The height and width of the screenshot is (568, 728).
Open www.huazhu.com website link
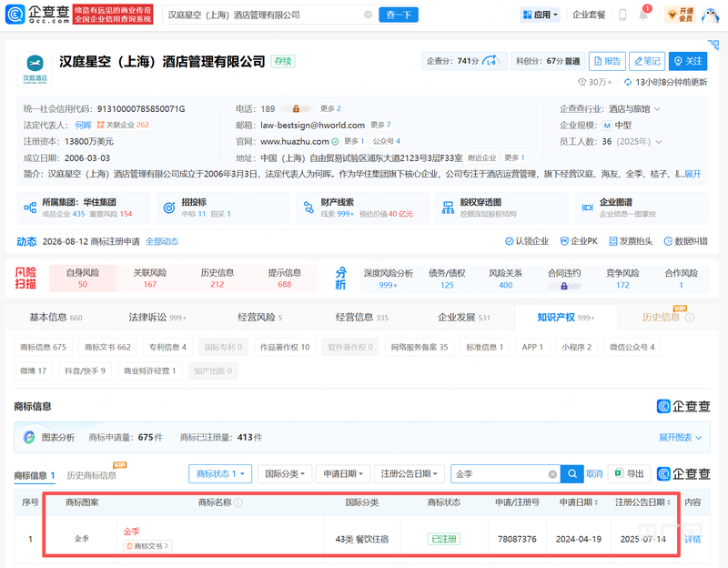pyautogui.click(x=294, y=141)
